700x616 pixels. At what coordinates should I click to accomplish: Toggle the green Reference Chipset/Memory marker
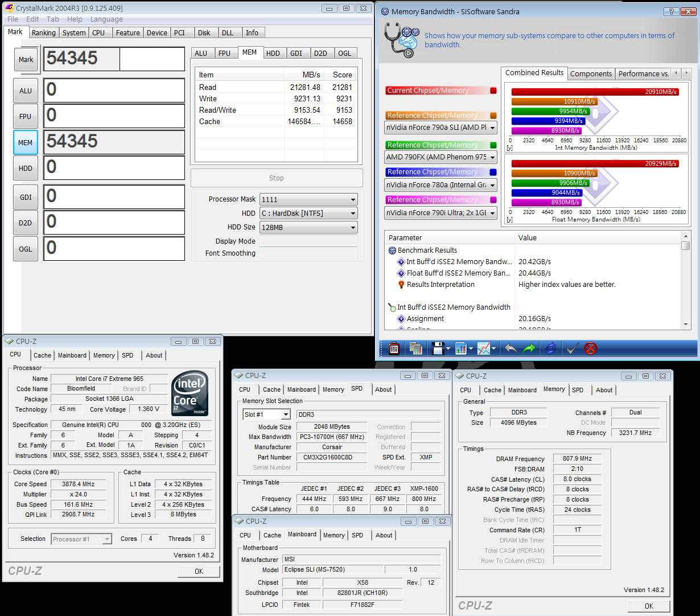[x=493, y=145]
